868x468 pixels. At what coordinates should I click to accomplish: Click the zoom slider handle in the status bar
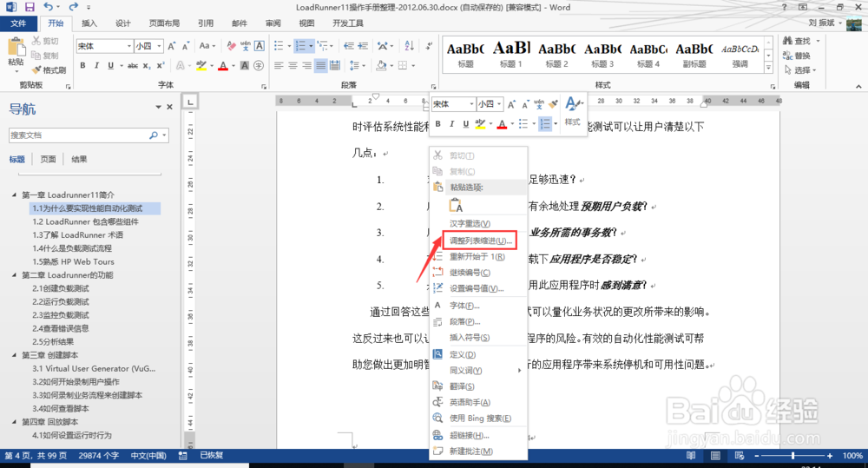(792, 456)
